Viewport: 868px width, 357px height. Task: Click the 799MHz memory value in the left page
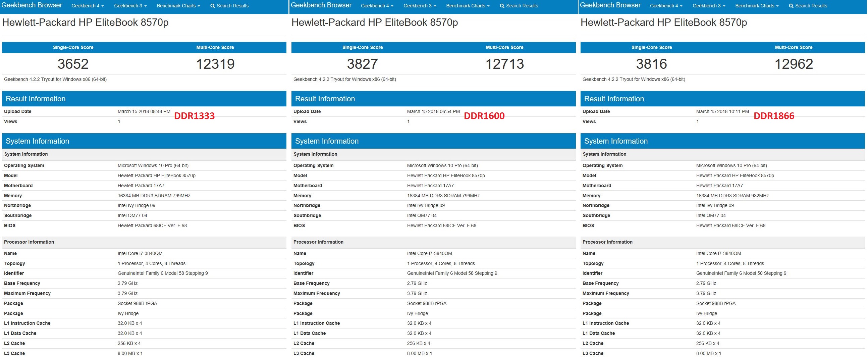pyautogui.click(x=154, y=196)
